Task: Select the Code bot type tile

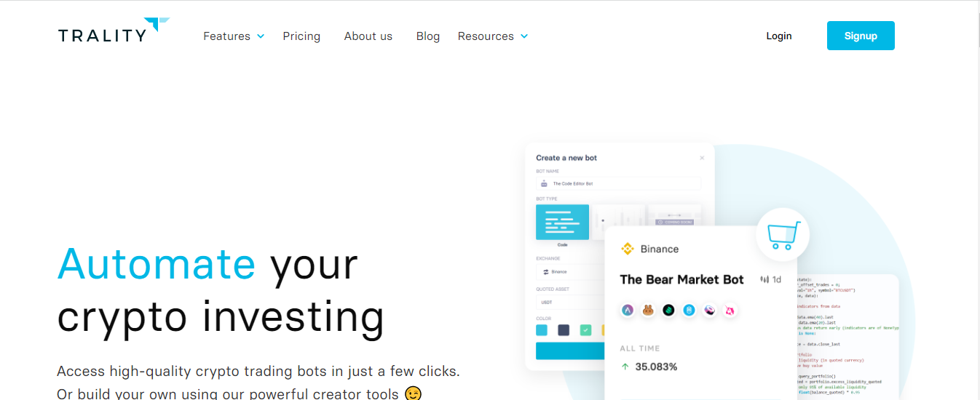Action: coord(562,222)
